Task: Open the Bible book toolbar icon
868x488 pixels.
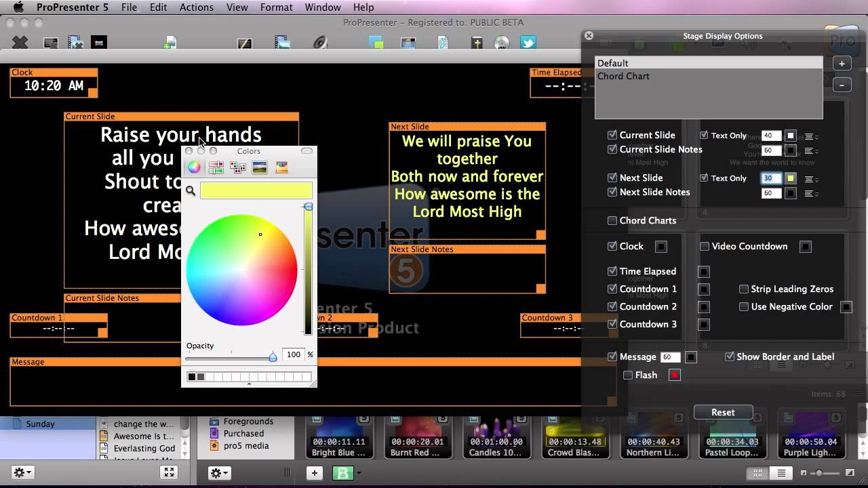Action: click(x=477, y=43)
